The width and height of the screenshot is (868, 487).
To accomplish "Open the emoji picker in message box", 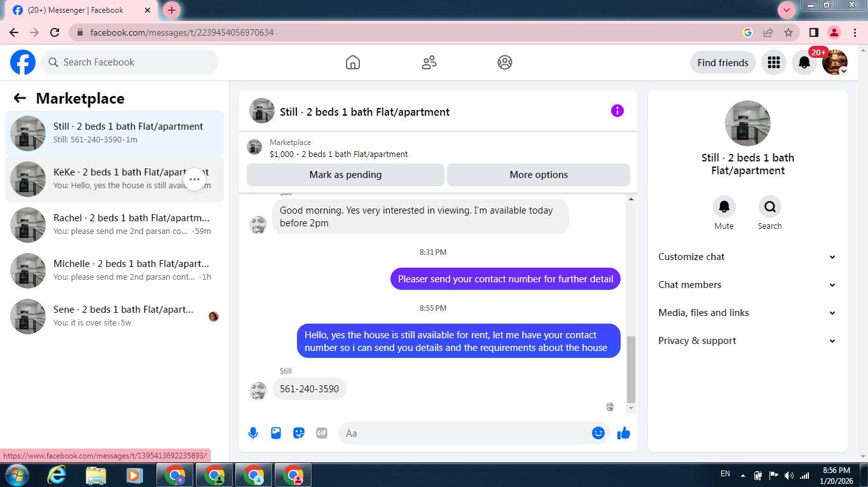I will (598, 433).
